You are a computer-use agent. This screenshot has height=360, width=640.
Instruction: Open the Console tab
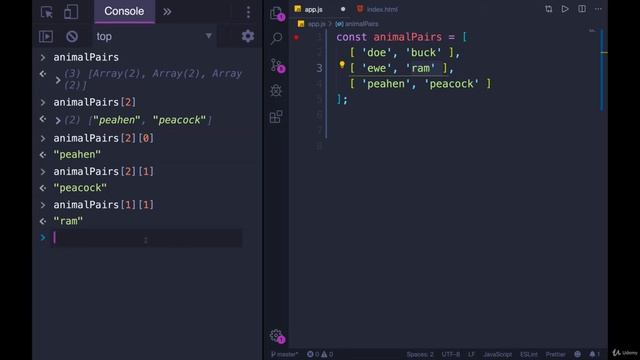pyautogui.click(x=124, y=11)
